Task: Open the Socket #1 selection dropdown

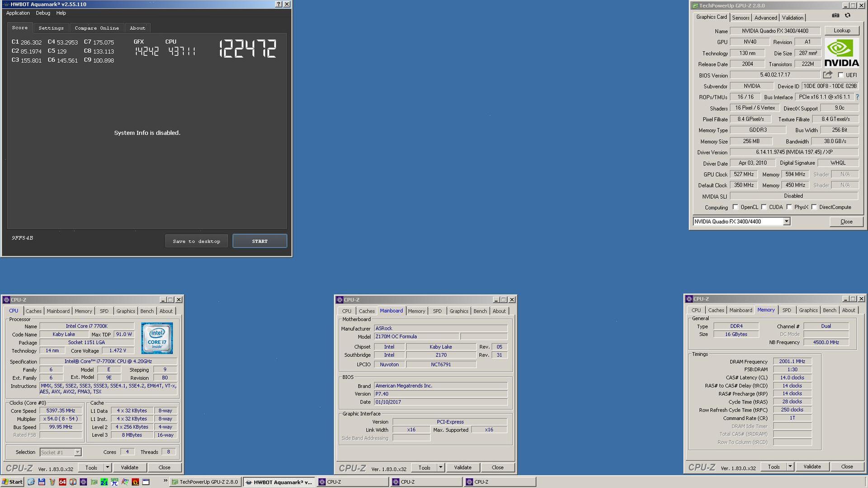Action: (x=77, y=452)
